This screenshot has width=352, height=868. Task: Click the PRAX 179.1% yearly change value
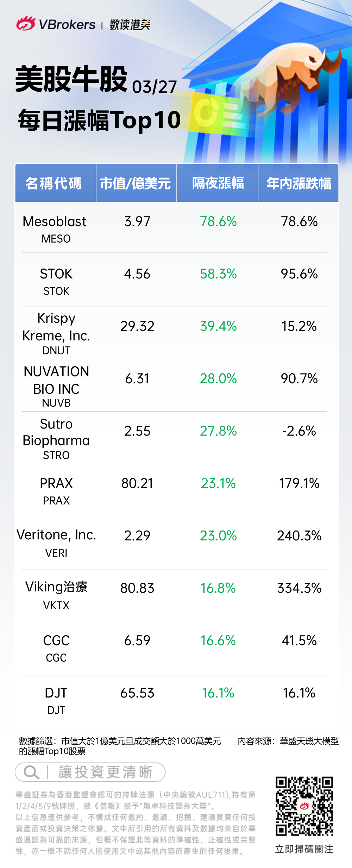click(299, 483)
